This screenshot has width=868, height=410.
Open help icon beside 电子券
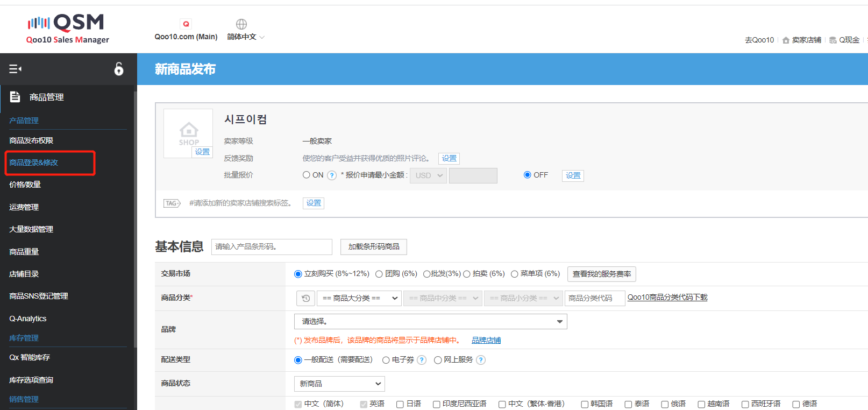[422, 360]
